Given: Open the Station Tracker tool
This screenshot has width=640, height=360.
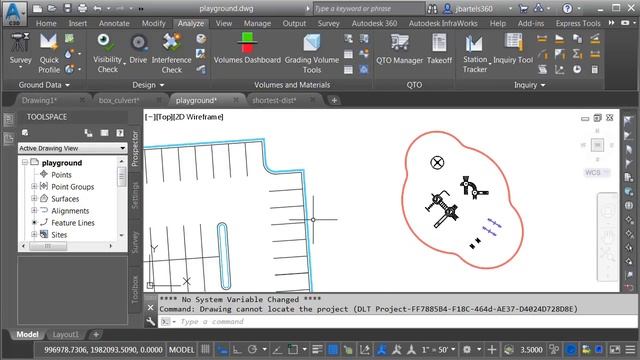Looking at the screenshot, I should (x=475, y=53).
